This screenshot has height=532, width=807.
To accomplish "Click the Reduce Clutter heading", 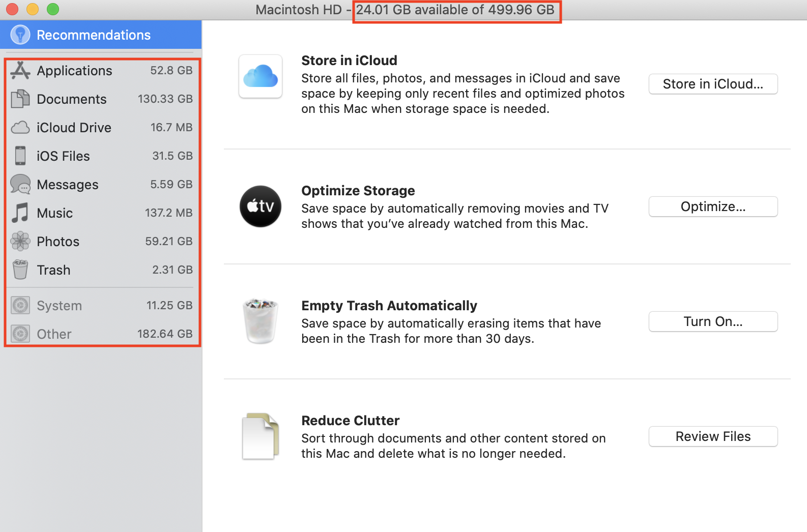I will coord(350,421).
